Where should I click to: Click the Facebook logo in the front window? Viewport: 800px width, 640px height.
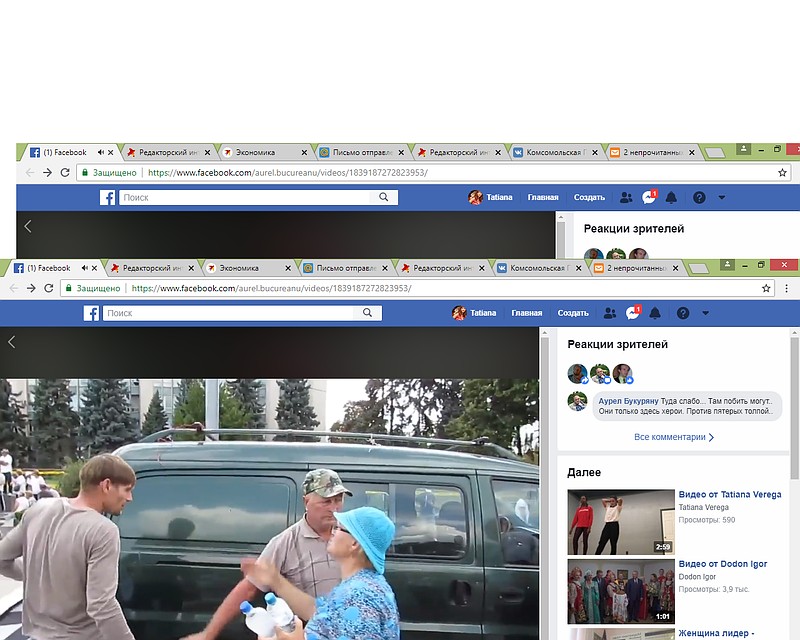tap(91, 313)
